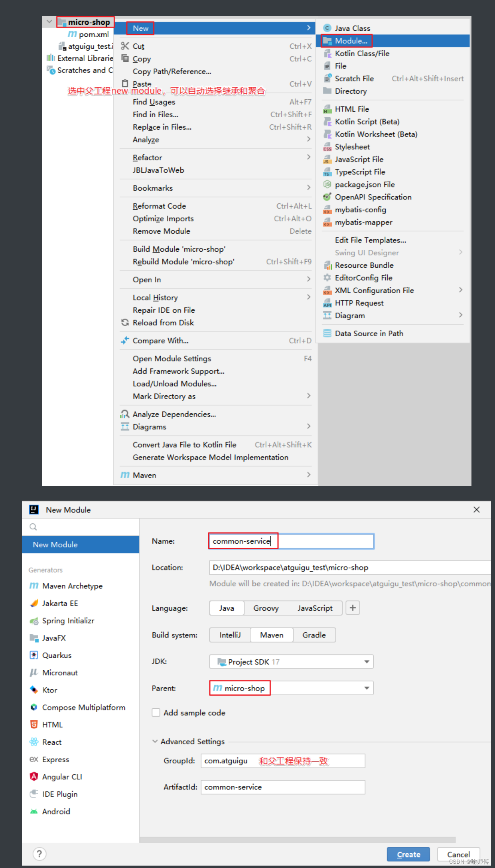The width and height of the screenshot is (495, 868).
Task: Click the package.json File icon
Action: [x=327, y=184]
